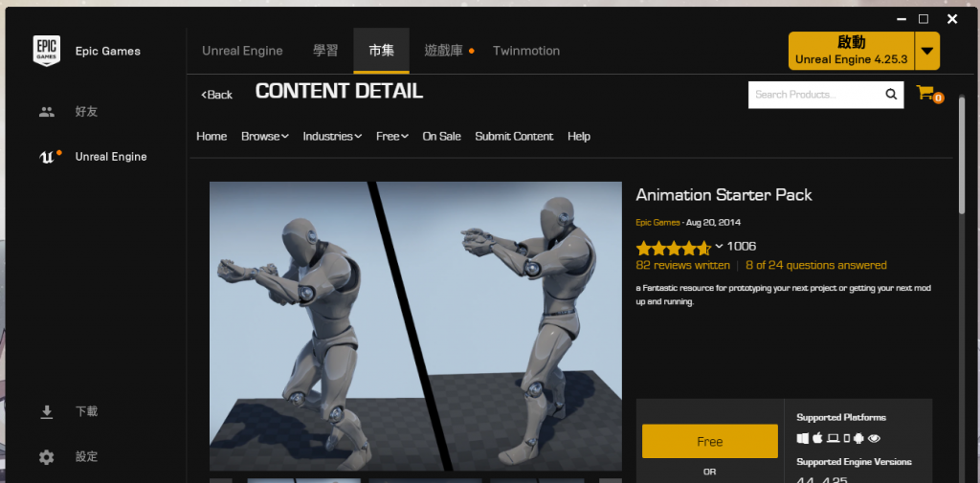980x483 pixels.
Task: Select 下載 in the sidebar
Action: coord(87,412)
